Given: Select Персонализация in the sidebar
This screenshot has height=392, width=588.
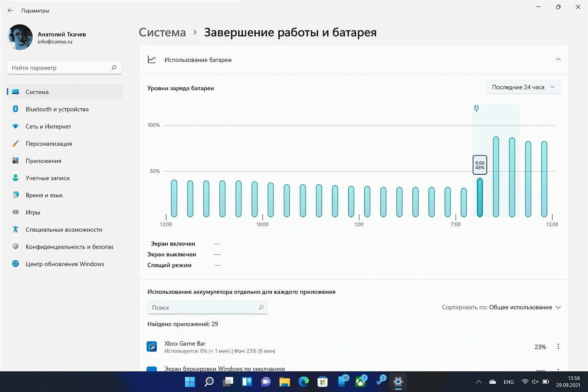Looking at the screenshot, I should 65,143.
